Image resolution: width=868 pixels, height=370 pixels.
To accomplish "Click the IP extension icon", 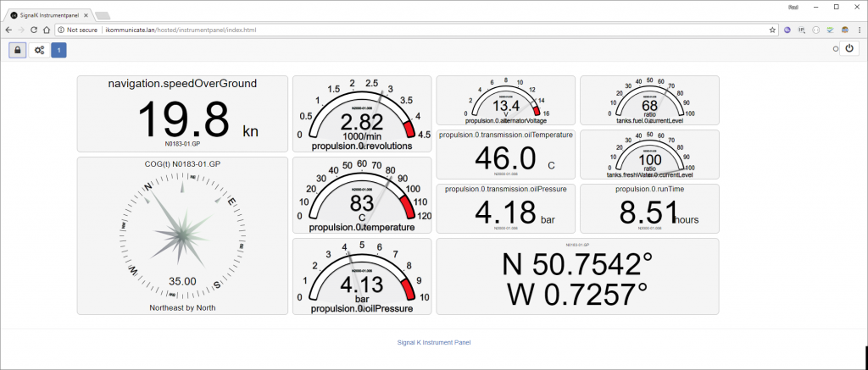I will click(x=801, y=29).
